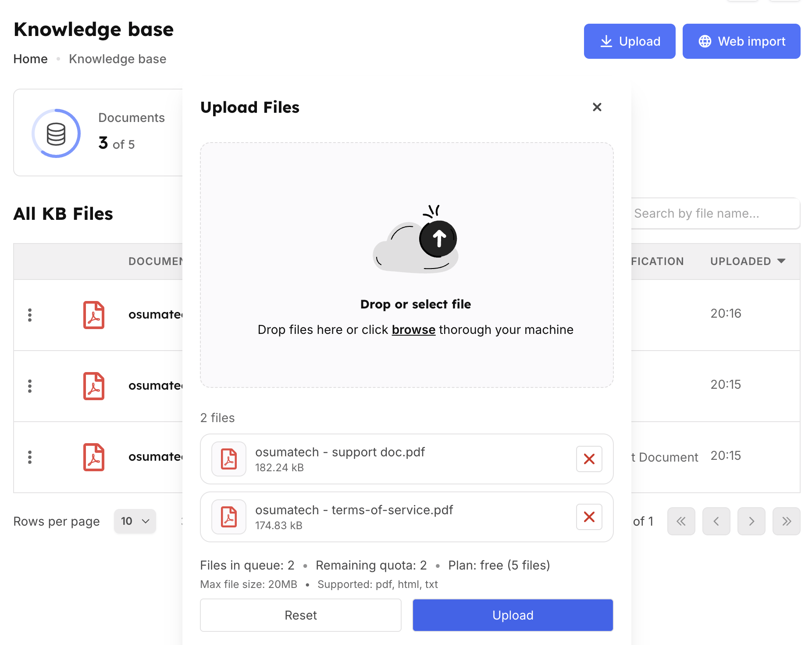Focus the Search by file name field

click(x=715, y=214)
